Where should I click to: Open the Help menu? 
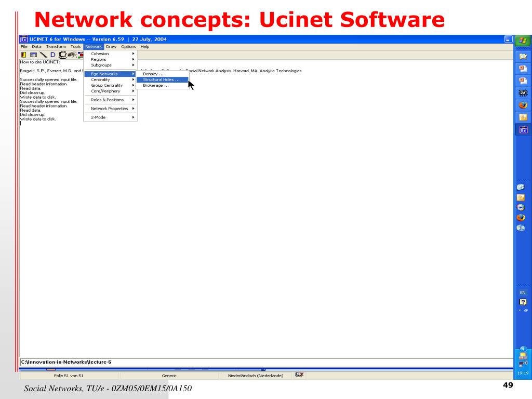pyautogui.click(x=145, y=47)
